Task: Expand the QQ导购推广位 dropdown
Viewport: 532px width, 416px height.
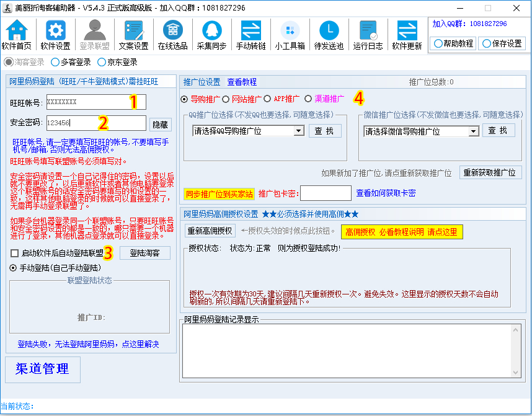Action: click(299, 131)
